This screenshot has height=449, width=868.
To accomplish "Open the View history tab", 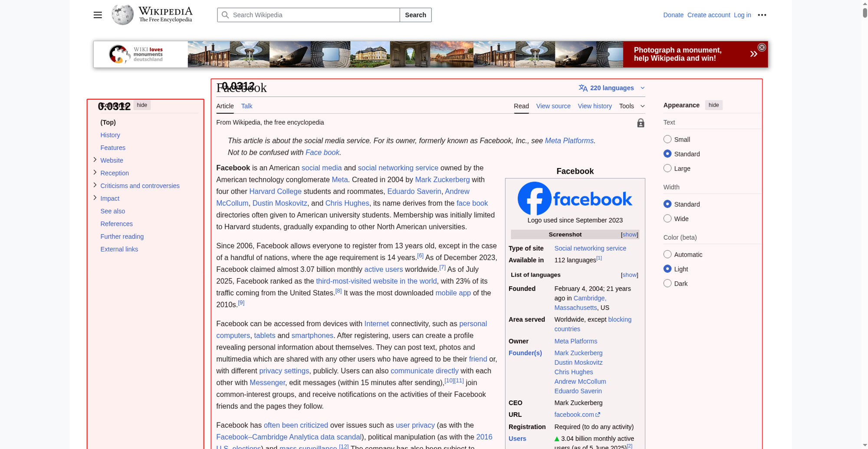I will [595, 106].
